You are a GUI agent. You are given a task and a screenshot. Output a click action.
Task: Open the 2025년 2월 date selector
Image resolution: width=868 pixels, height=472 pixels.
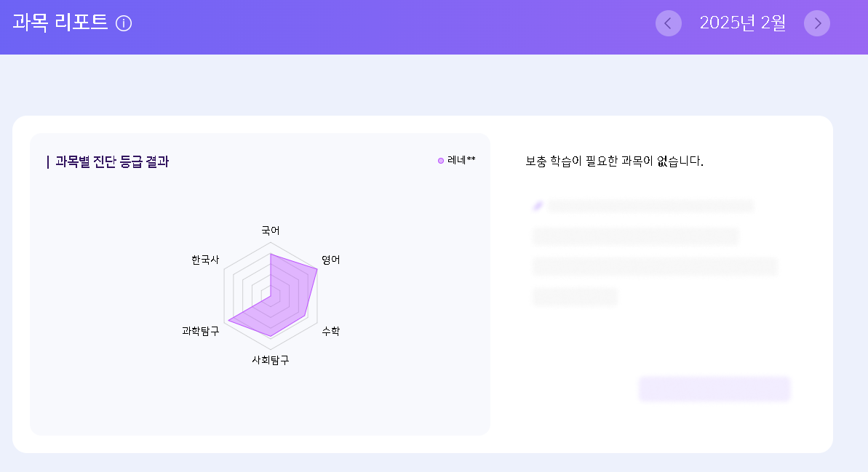coord(742,23)
